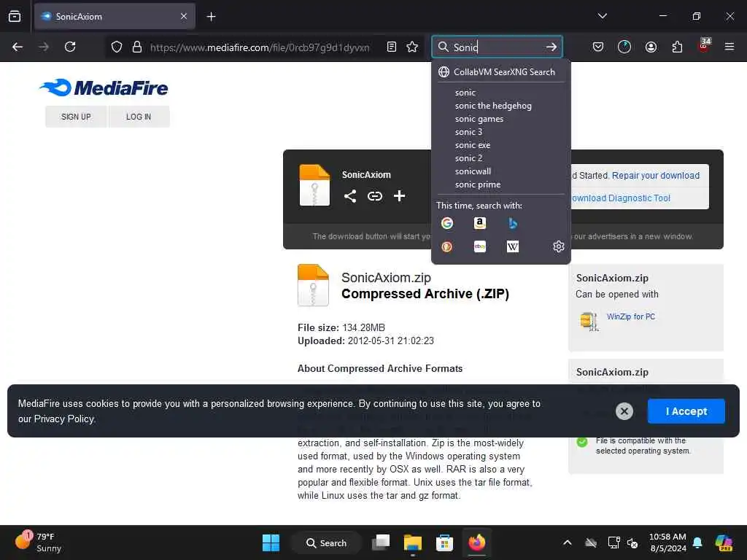Image resolution: width=747 pixels, height=560 pixels.
Task: Open search settings gear icon
Action: coord(558,246)
